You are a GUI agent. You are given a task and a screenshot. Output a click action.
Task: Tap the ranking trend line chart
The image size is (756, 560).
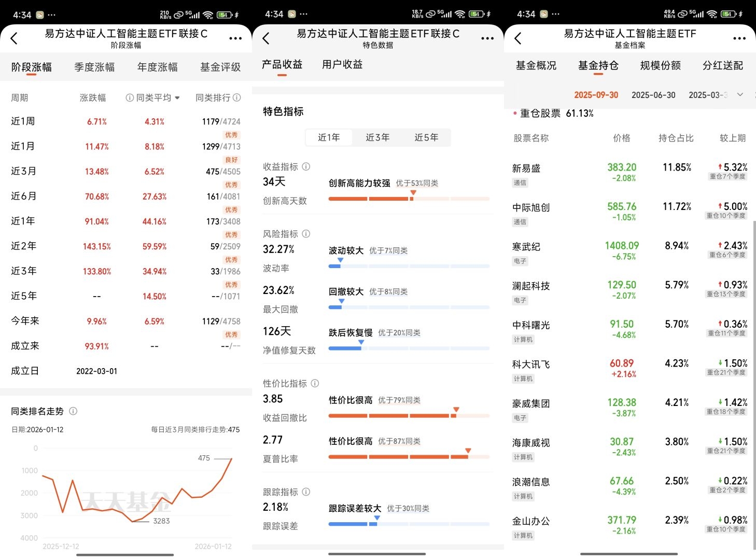[137, 491]
